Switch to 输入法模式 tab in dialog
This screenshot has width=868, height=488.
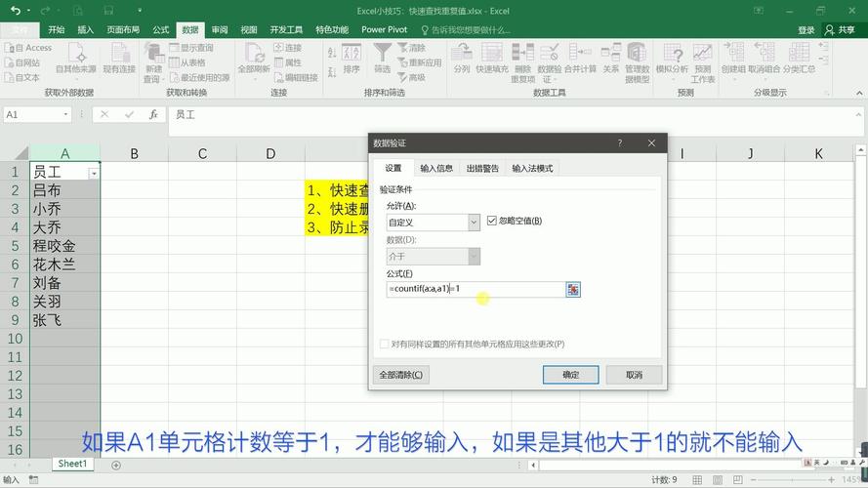pos(532,168)
